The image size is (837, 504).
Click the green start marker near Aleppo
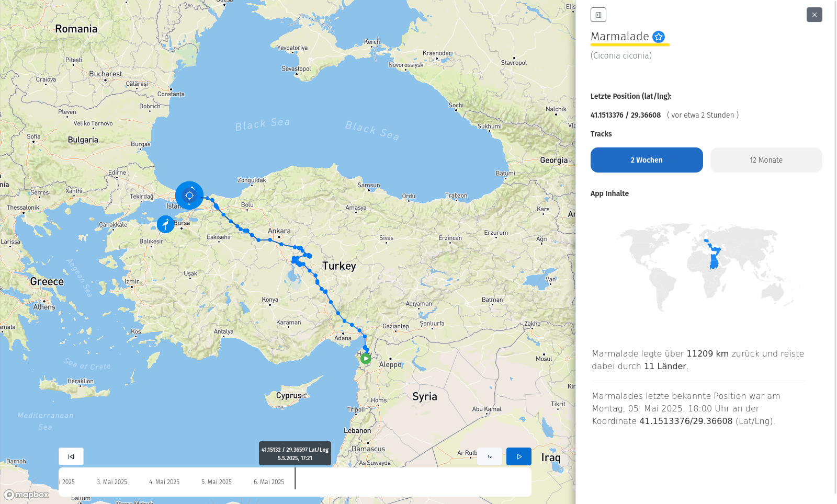tap(366, 359)
